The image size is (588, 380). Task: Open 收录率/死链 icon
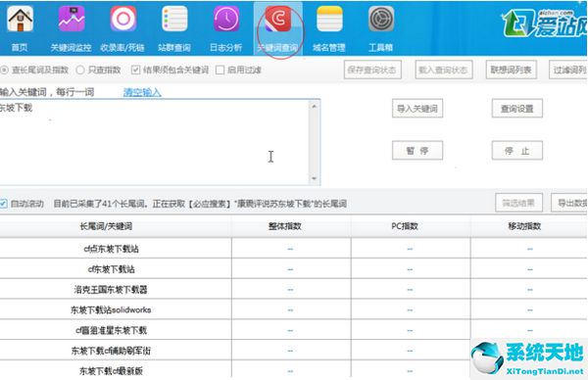point(123,20)
